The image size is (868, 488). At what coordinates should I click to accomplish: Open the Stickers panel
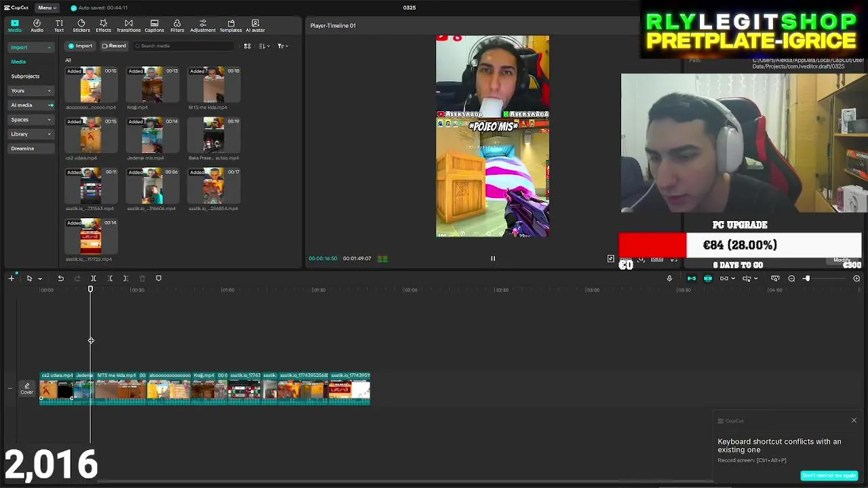[81, 26]
